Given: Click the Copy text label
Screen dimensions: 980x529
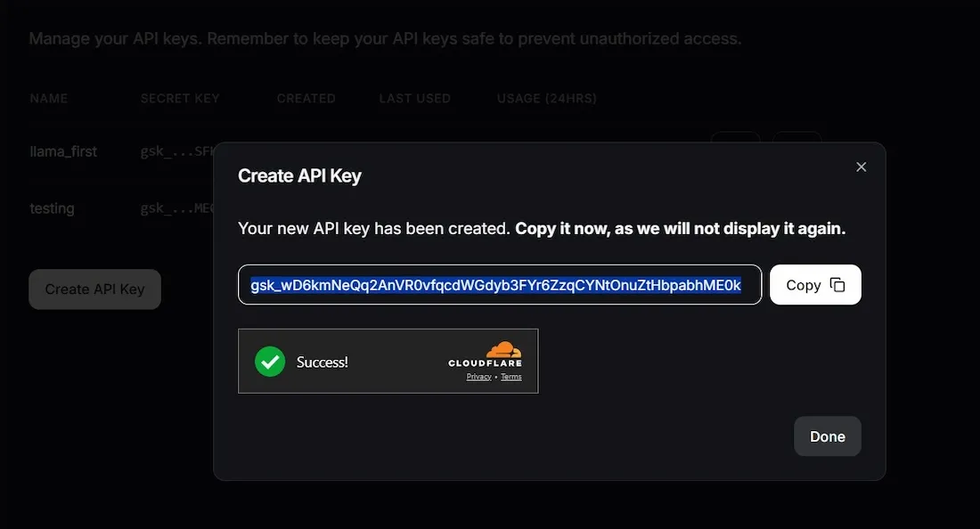Looking at the screenshot, I should click(803, 285).
